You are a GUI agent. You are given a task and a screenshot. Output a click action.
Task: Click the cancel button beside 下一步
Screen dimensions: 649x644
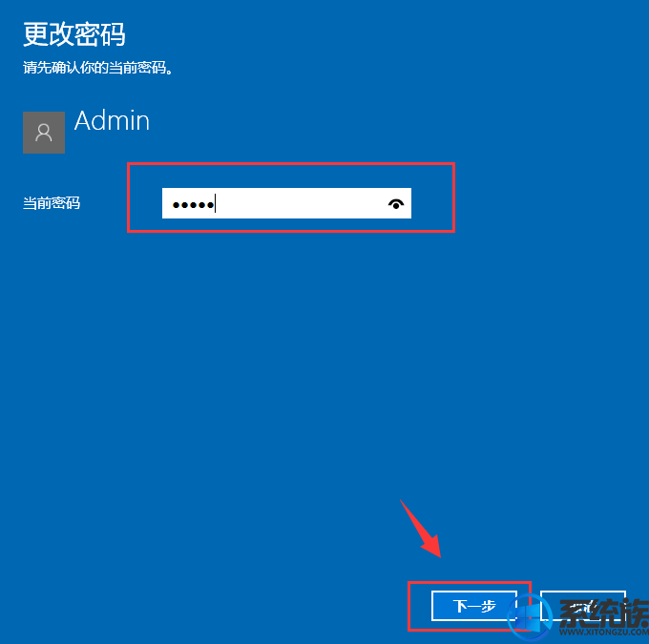pos(583,606)
